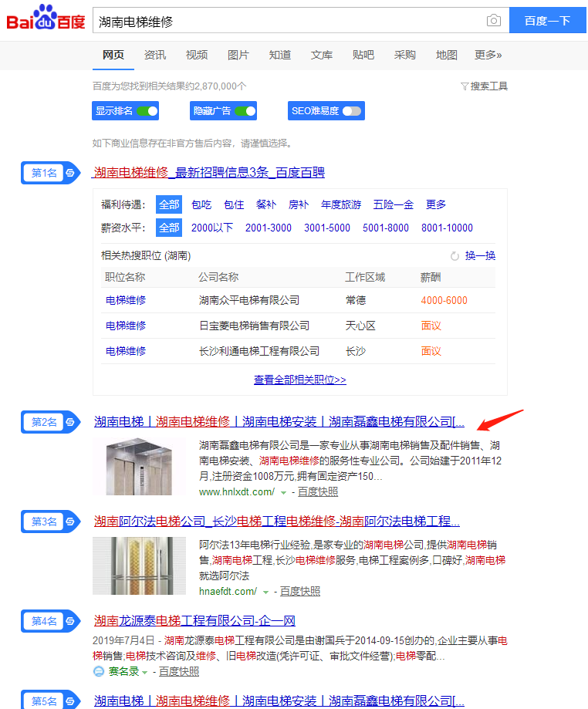Open hnaefdt.com URL link
The height and width of the screenshot is (709, 588).
pyautogui.click(x=228, y=592)
